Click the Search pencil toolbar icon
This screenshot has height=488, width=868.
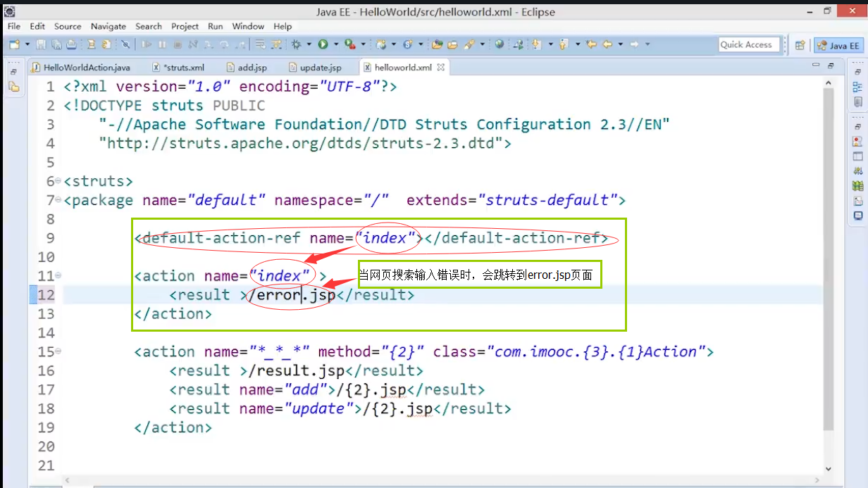pyautogui.click(x=469, y=44)
